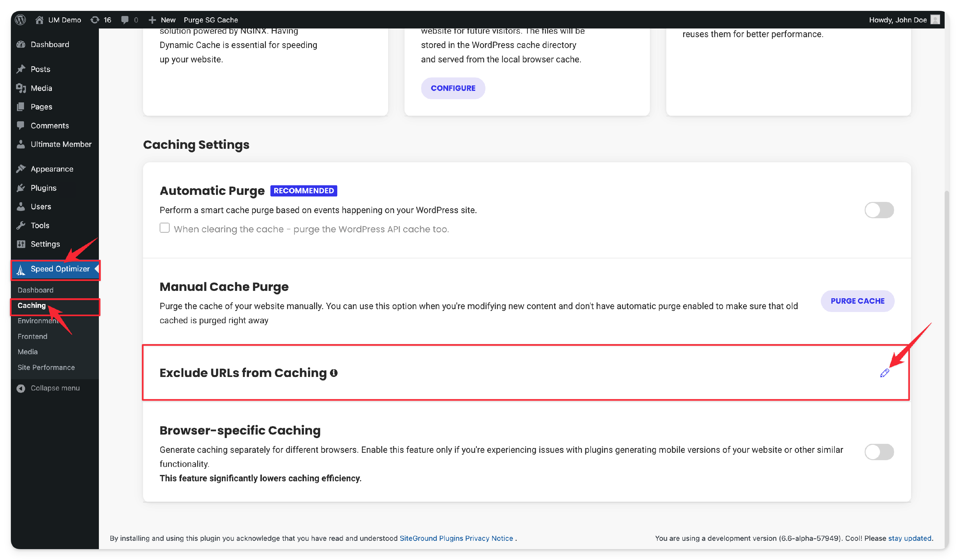
Task: Edit excluded URLs with pencil icon
Action: [x=884, y=373]
